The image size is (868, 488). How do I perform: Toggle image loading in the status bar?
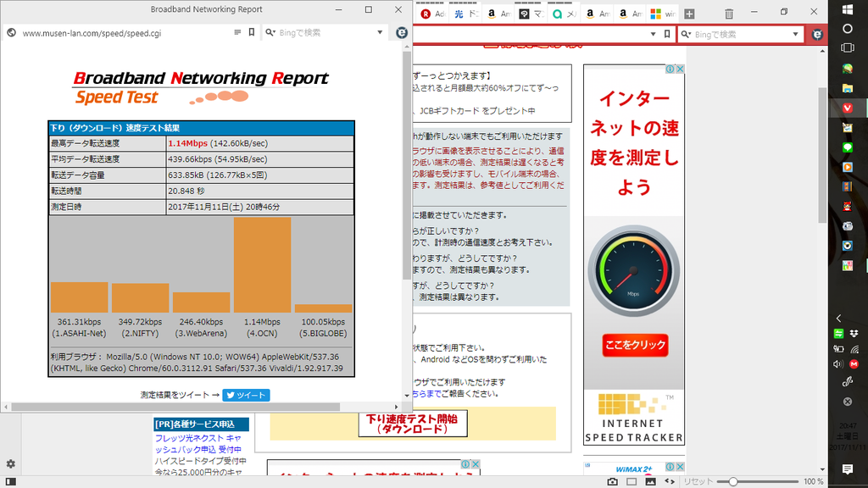pos(650,481)
